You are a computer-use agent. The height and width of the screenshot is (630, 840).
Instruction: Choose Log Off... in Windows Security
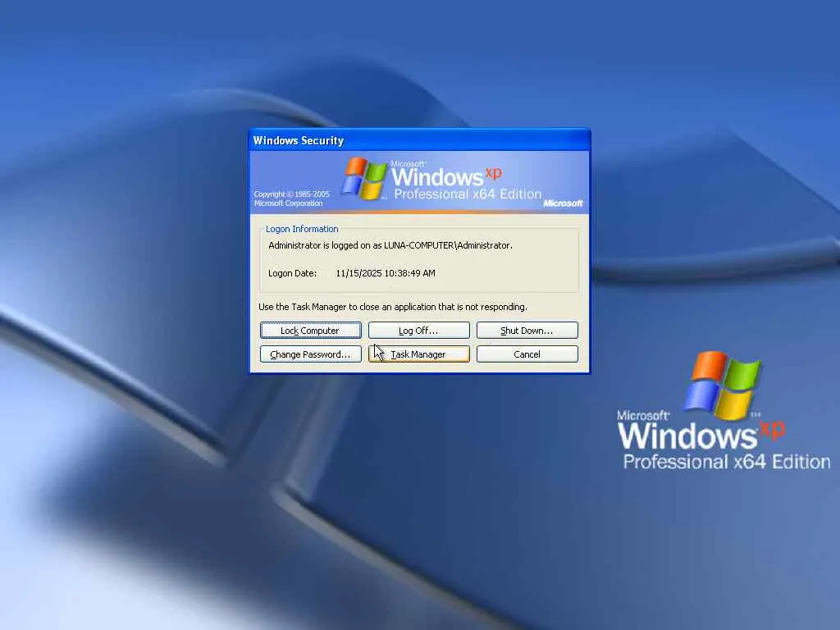click(419, 330)
